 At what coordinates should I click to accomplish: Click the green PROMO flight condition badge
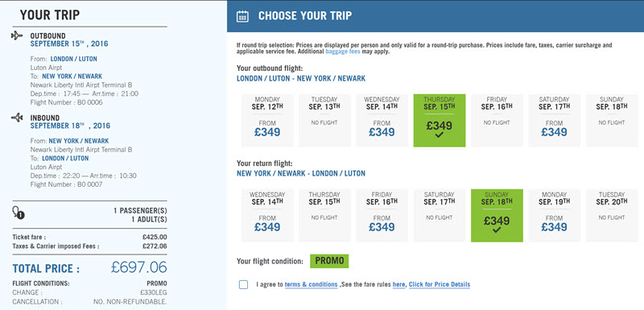pyautogui.click(x=329, y=261)
